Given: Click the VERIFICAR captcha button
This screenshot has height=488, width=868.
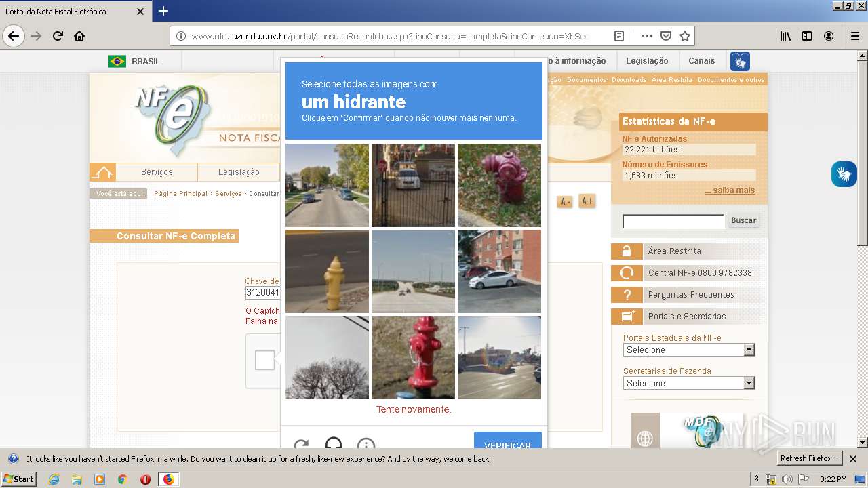Looking at the screenshot, I should (508, 441).
